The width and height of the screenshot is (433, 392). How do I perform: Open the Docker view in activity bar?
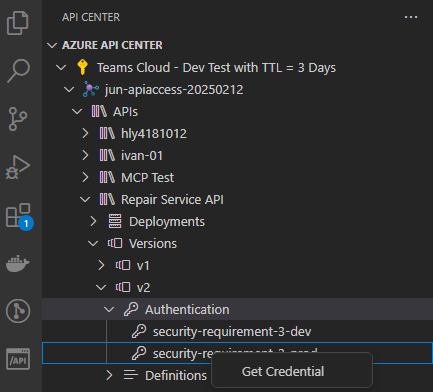[18, 263]
